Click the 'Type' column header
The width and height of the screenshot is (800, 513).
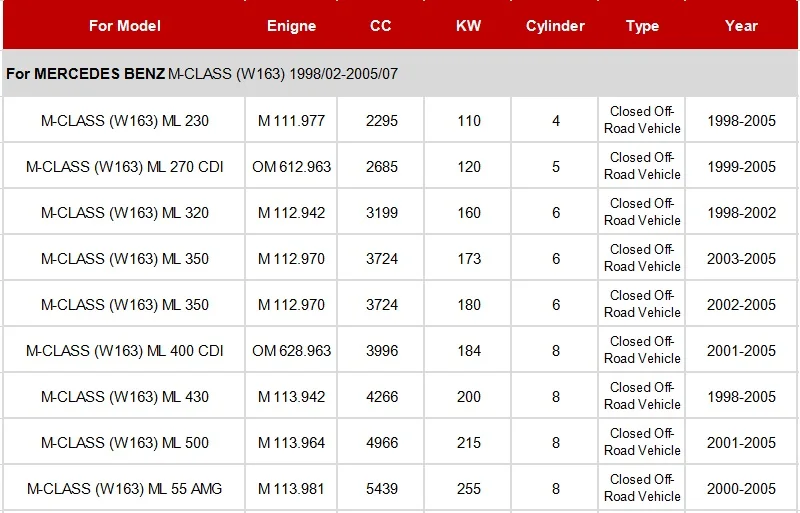pos(642,26)
